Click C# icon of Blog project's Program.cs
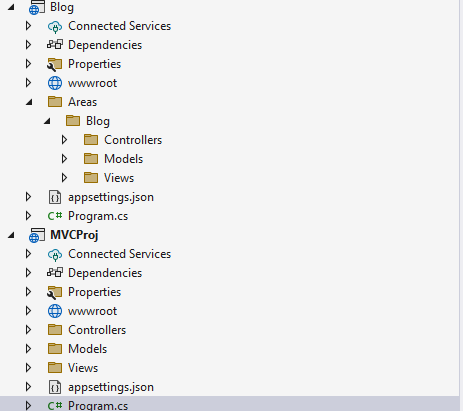Image resolution: width=463 pixels, height=411 pixels. point(55,216)
